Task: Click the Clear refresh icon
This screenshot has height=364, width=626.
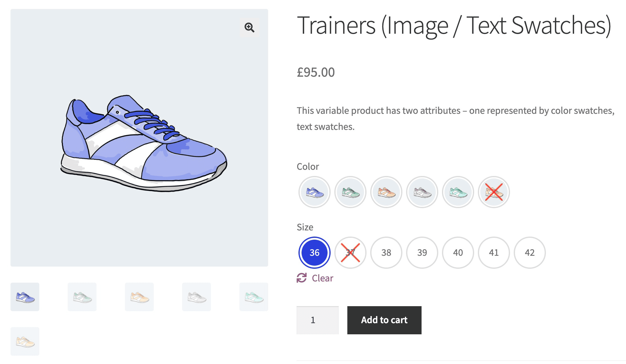Action: (x=302, y=278)
